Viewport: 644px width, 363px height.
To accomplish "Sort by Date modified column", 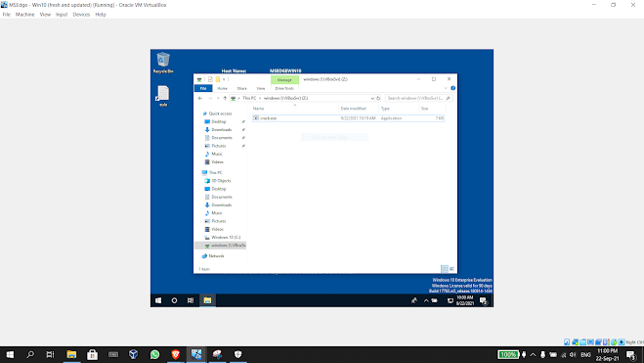I will click(358, 109).
